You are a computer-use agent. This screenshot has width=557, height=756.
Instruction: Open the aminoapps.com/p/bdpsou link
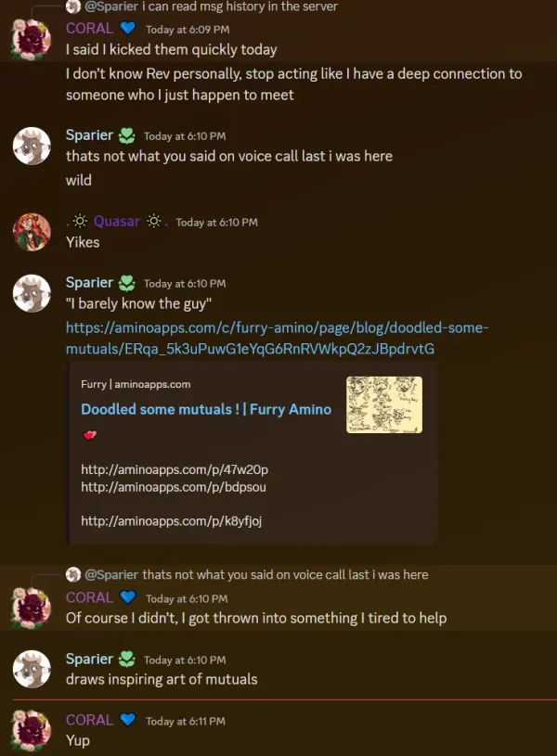pos(174,487)
